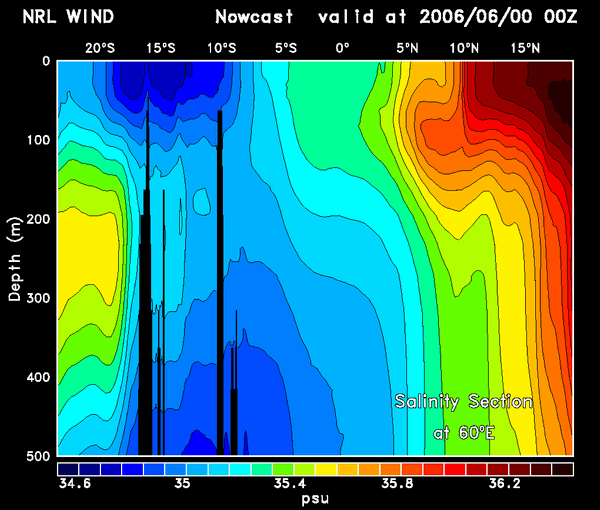Select the 20°S latitude label

[100, 48]
